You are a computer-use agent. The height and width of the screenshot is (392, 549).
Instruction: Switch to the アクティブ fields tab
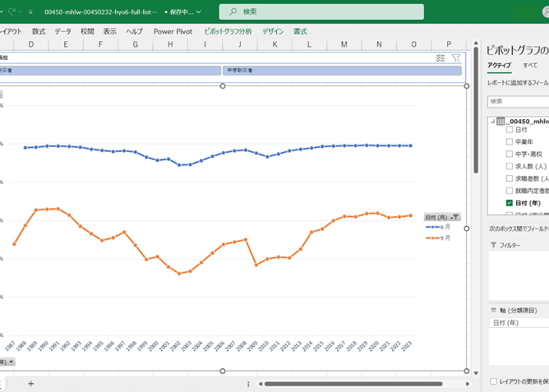pyautogui.click(x=499, y=65)
